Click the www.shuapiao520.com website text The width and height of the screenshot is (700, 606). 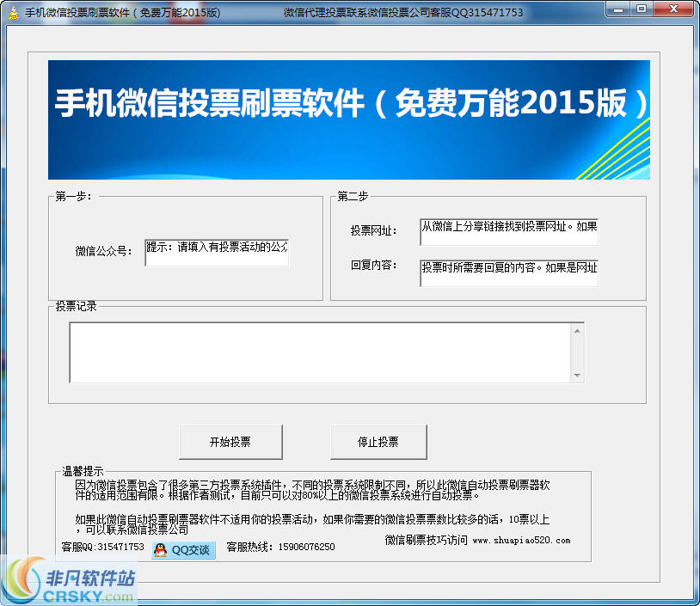tap(521, 541)
